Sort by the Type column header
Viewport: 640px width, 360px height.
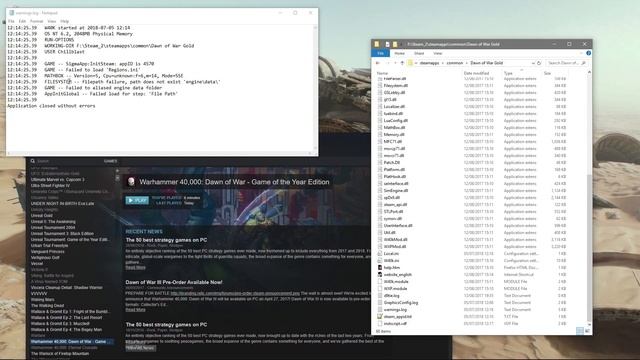[x=508, y=73]
